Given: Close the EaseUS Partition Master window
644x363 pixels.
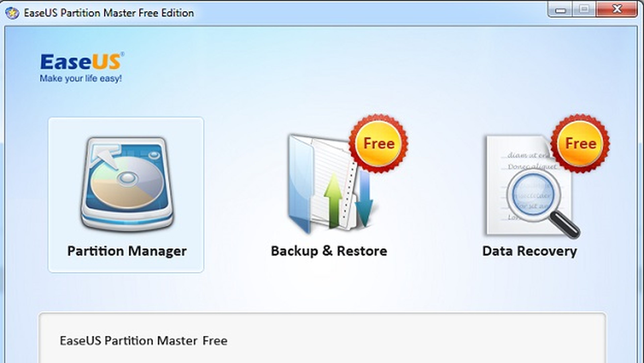Looking at the screenshot, I should tap(617, 10).
